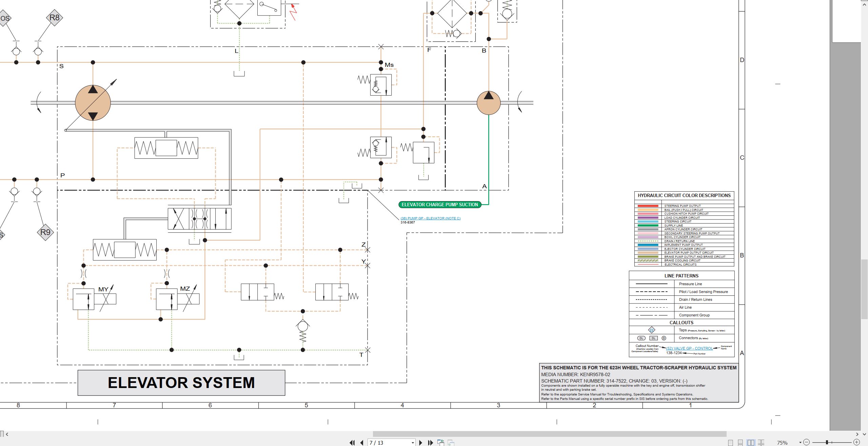Click the Component Group legend entry
The height and width of the screenshot is (446, 868).
(694, 315)
